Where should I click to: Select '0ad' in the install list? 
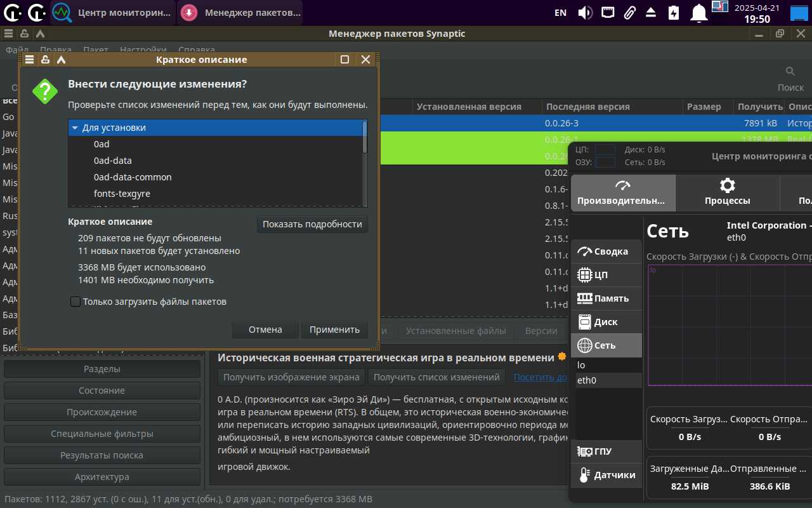tap(101, 144)
